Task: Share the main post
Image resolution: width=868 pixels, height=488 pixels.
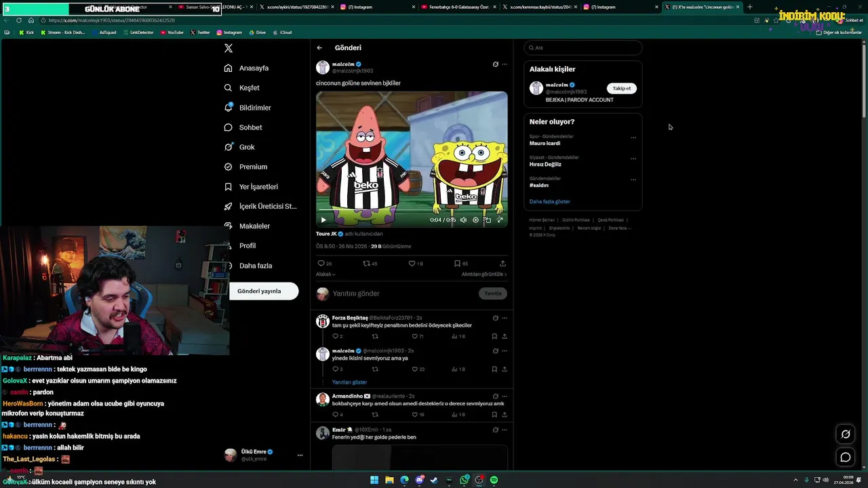Action: pyautogui.click(x=502, y=263)
